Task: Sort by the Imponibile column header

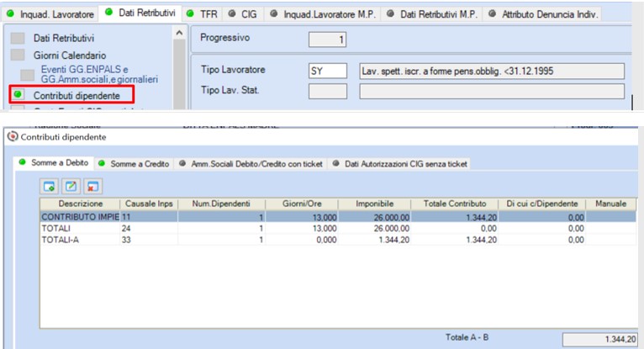Action: [x=374, y=204]
